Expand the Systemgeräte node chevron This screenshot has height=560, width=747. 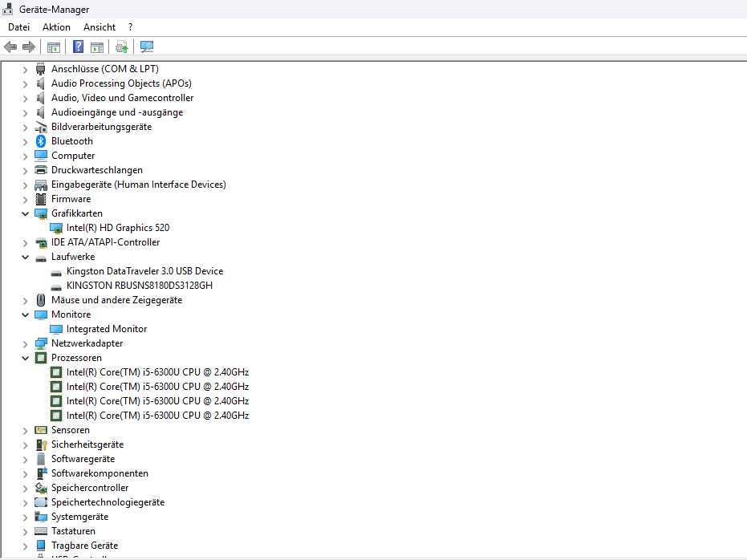click(25, 517)
